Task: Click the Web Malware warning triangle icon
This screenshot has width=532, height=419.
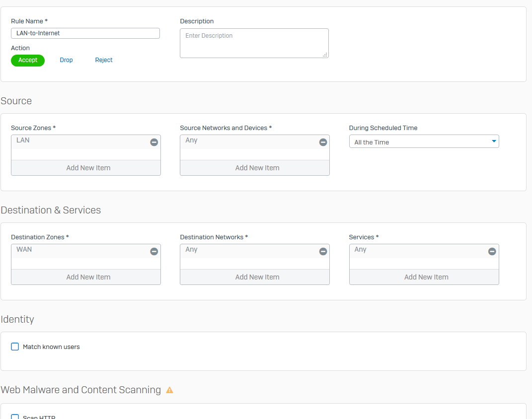Action: [169, 390]
